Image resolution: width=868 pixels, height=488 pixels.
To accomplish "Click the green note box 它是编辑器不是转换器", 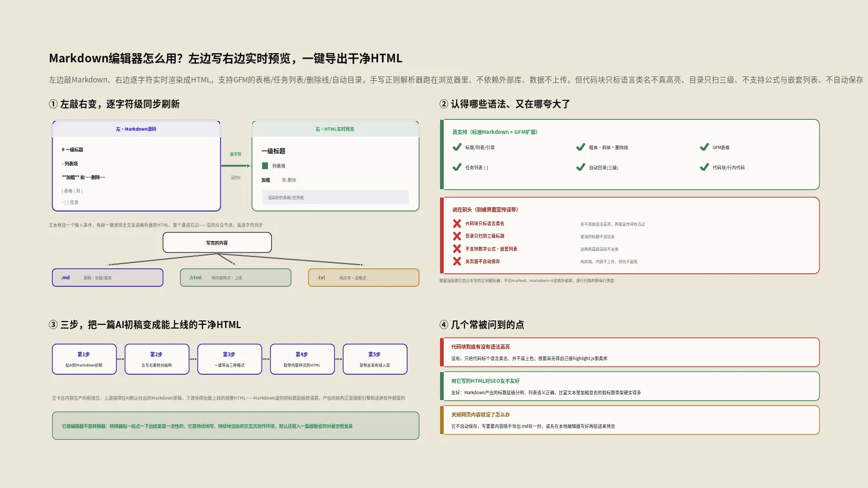I will coord(235,426).
